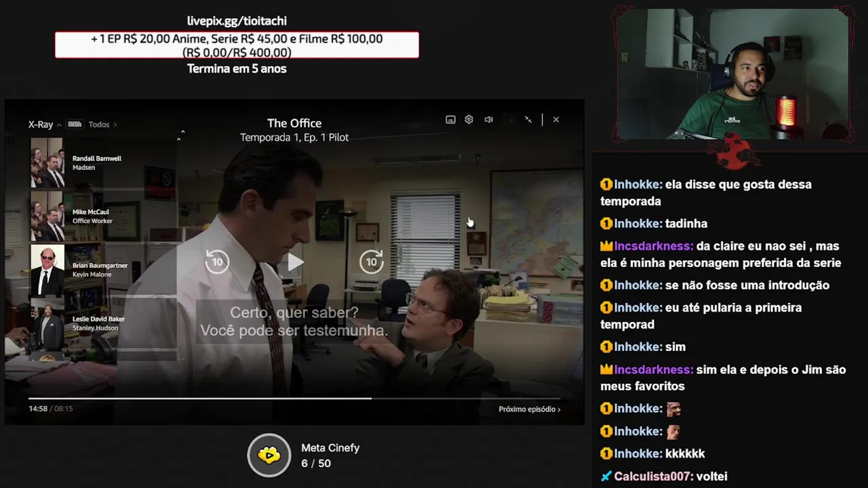Click the livepix.gg/tioitachi link text
Image resolution: width=868 pixels, height=488 pixels.
(x=237, y=21)
